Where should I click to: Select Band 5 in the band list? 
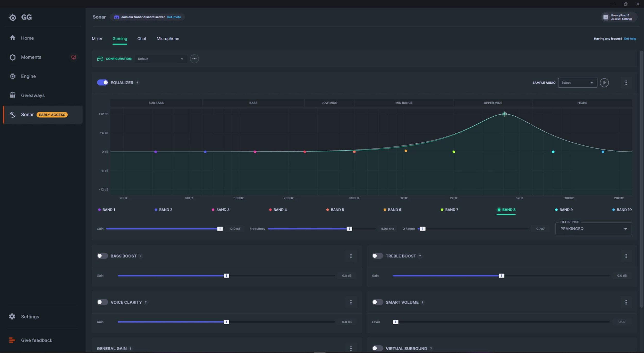click(335, 210)
